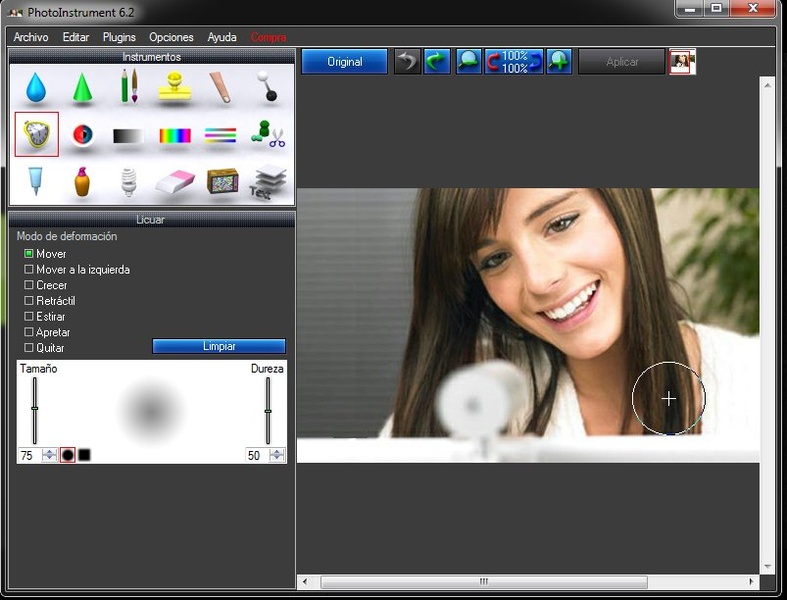Click the Original button
787x600 pixels.
(x=344, y=62)
